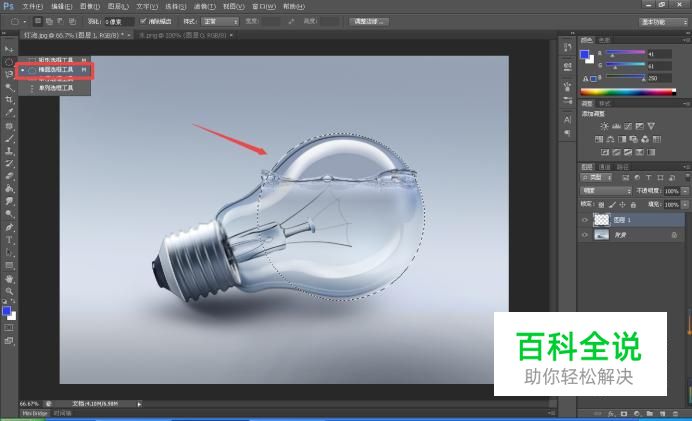This screenshot has width=692, height=421.
Task: Hide layer 图层 1 with its eye icon
Action: tap(585, 220)
